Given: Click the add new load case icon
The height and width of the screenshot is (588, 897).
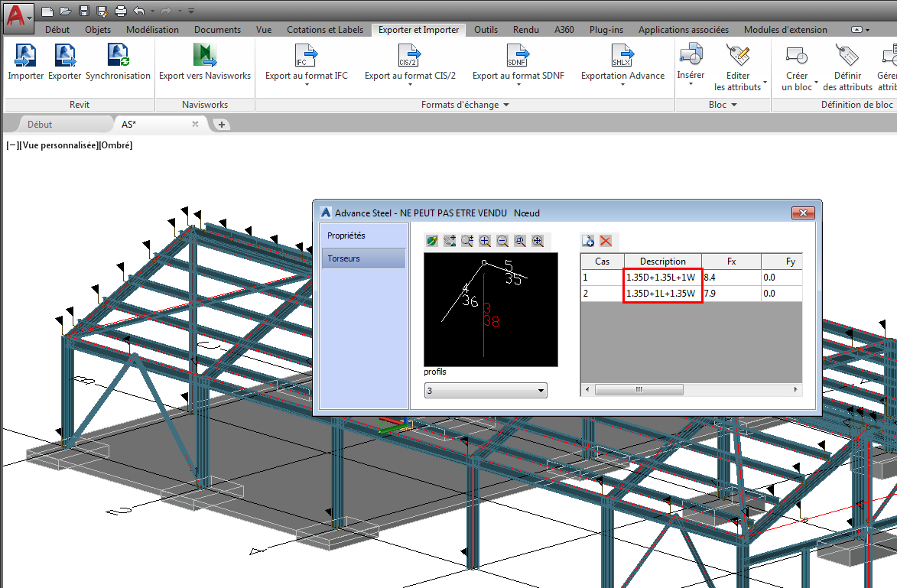Looking at the screenshot, I should [587, 241].
